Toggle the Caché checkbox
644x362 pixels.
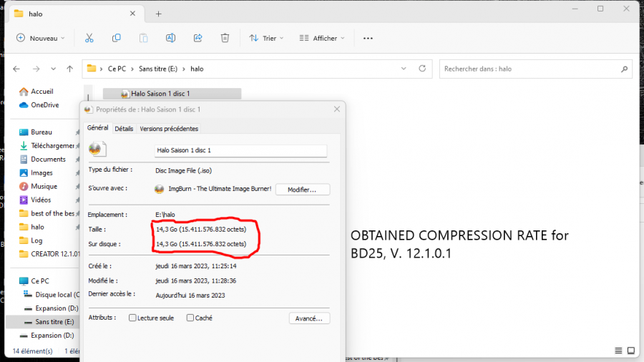pos(190,318)
